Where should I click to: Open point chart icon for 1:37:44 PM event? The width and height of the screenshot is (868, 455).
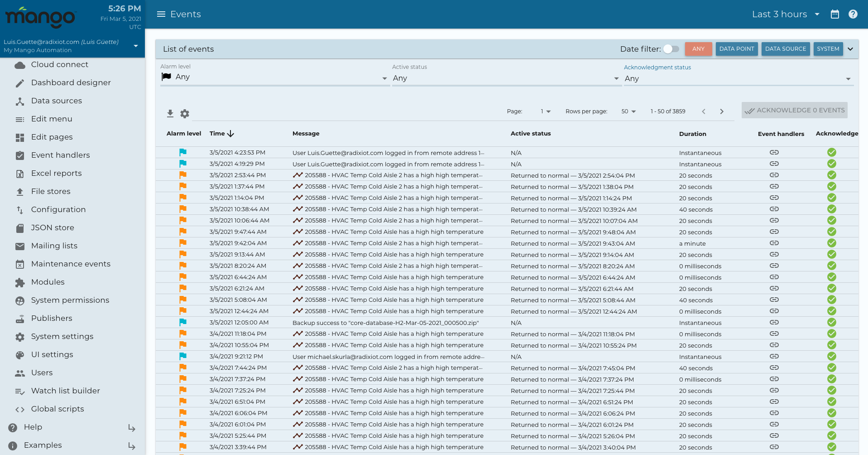(297, 186)
